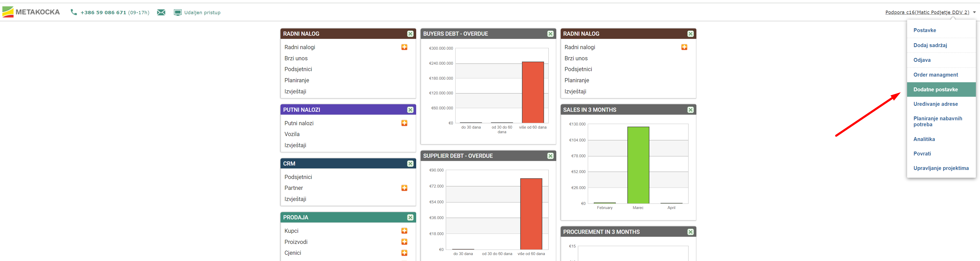The height and width of the screenshot is (261, 980).
Task: Click the CRM widget header
Action: (348, 163)
